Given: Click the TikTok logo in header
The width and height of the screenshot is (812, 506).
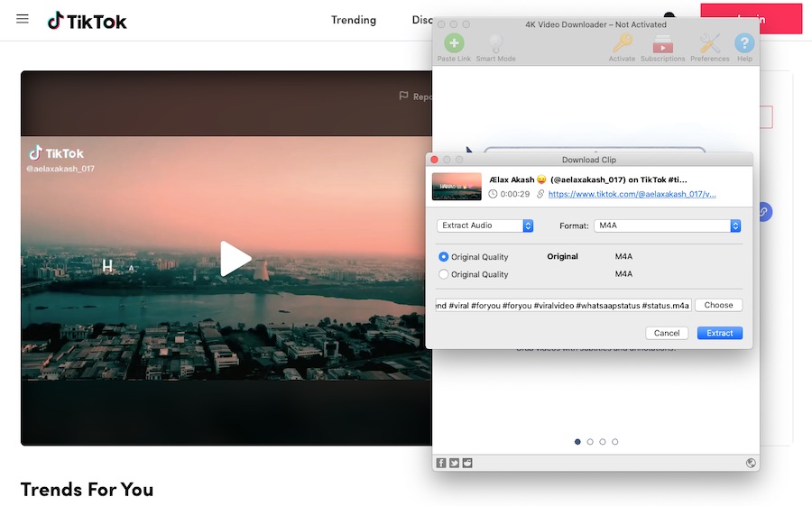Looking at the screenshot, I should tap(87, 21).
